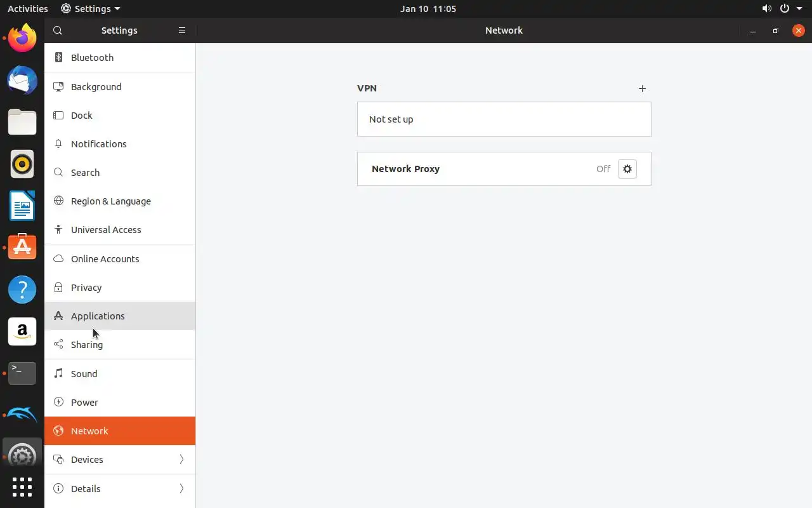Click the Network Proxy label
The width and height of the screenshot is (812, 508).
click(x=406, y=169)
